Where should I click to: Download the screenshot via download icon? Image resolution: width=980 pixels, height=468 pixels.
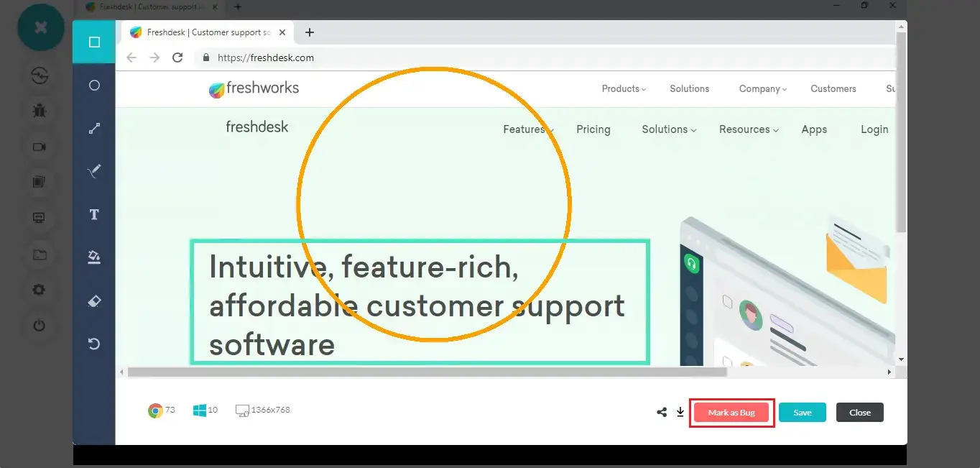tap(680, 413)
